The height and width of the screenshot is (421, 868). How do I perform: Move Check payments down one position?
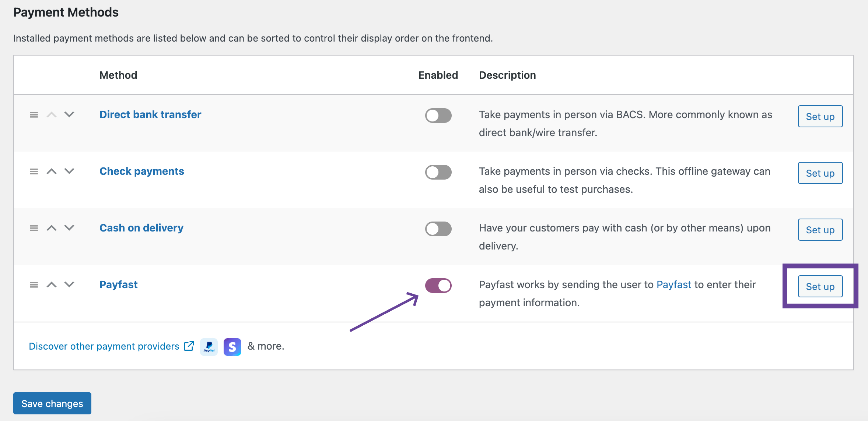(69, 171)
